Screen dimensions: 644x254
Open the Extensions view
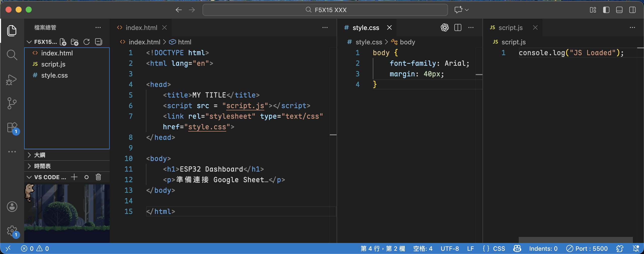coord(12,127)
